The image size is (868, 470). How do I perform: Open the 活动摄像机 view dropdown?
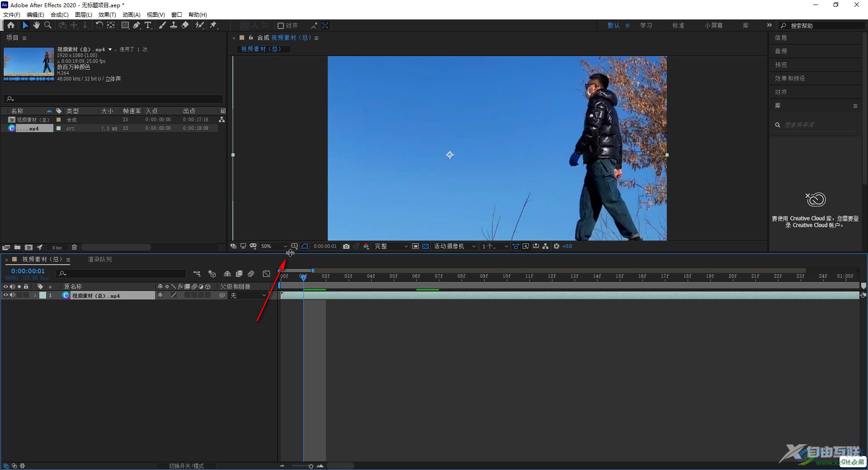(x=455, y=246)
